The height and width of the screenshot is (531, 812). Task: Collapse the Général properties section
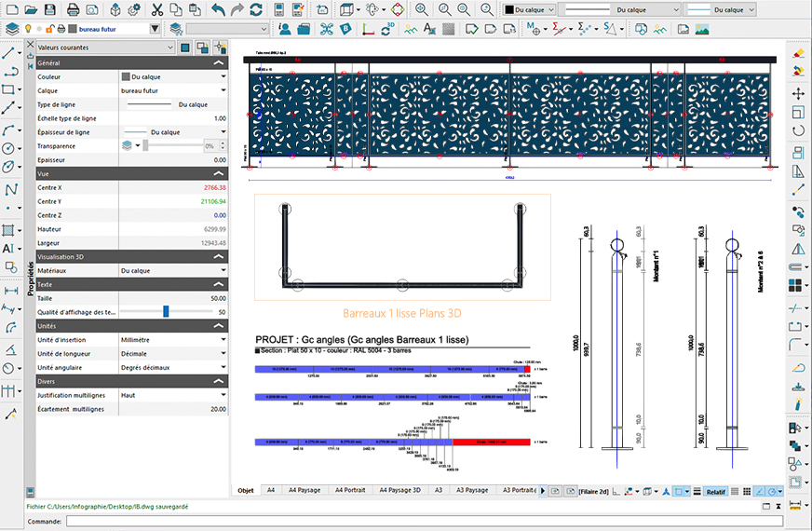(219, 62)
